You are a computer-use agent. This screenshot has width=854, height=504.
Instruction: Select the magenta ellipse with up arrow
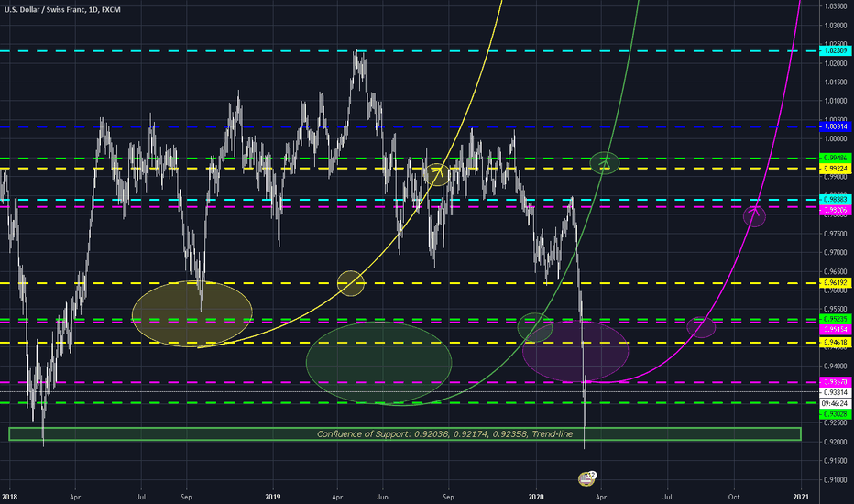pos(754,216)
